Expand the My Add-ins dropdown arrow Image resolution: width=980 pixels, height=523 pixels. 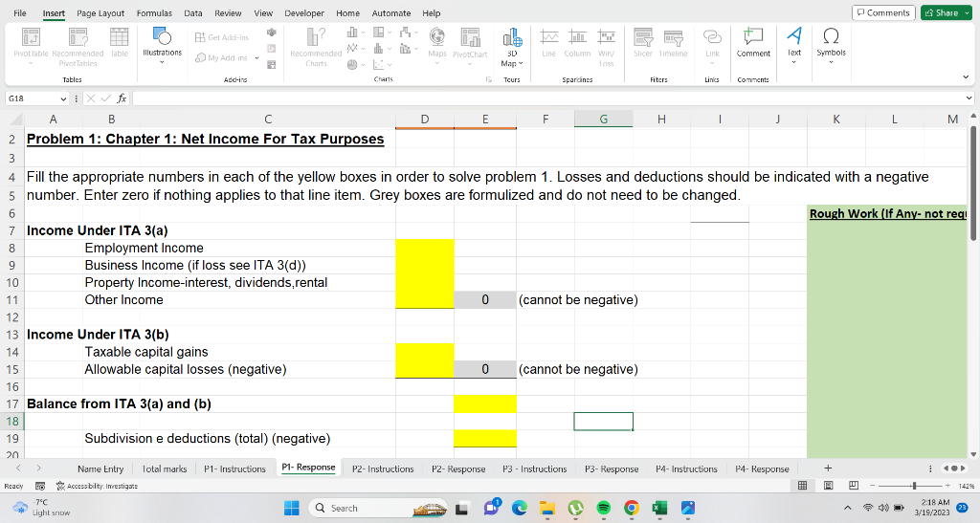click(256, 58)
